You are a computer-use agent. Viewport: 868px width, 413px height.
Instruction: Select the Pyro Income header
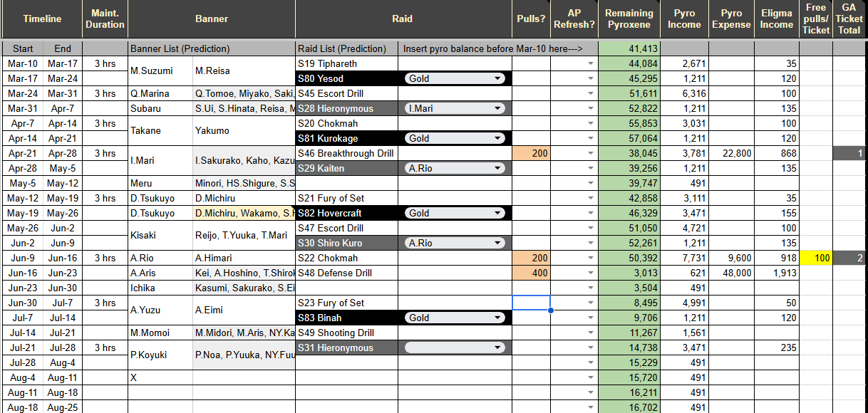click(685, 19)
